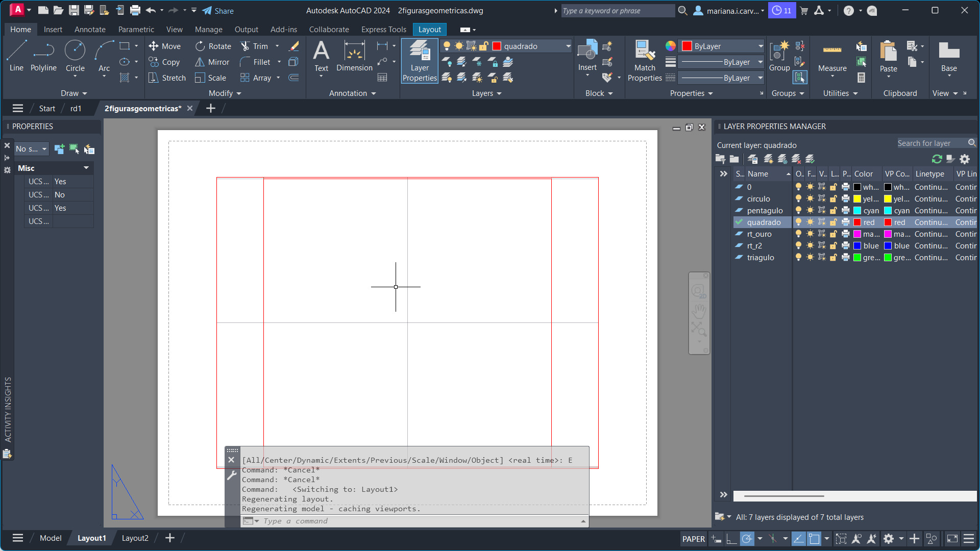Viewport: 980px width, 551px height.
Task: Click the Mirror tool icon
Action: pos(200,62)
